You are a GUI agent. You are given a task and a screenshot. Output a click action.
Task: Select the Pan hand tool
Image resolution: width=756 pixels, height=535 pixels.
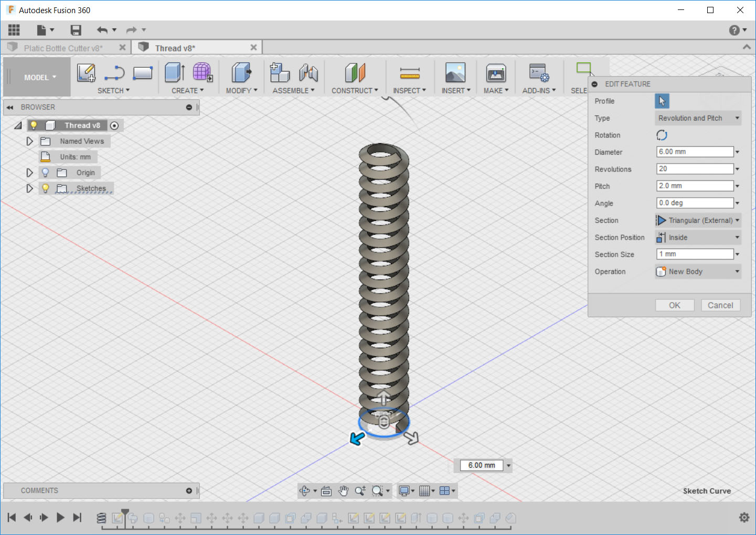343,491
